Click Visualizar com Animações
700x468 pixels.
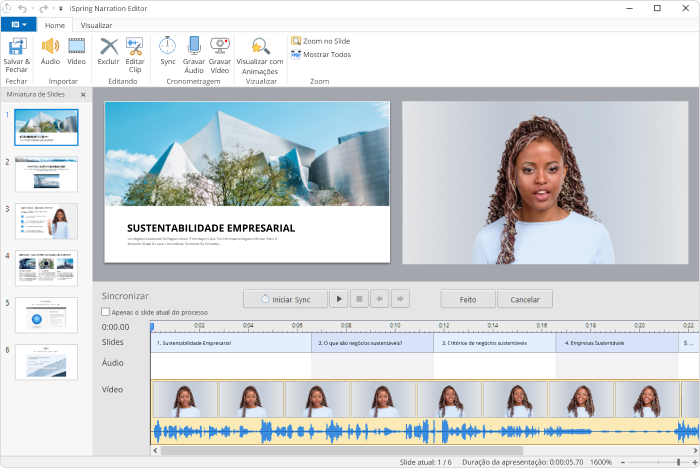click(x=260, y=56)
